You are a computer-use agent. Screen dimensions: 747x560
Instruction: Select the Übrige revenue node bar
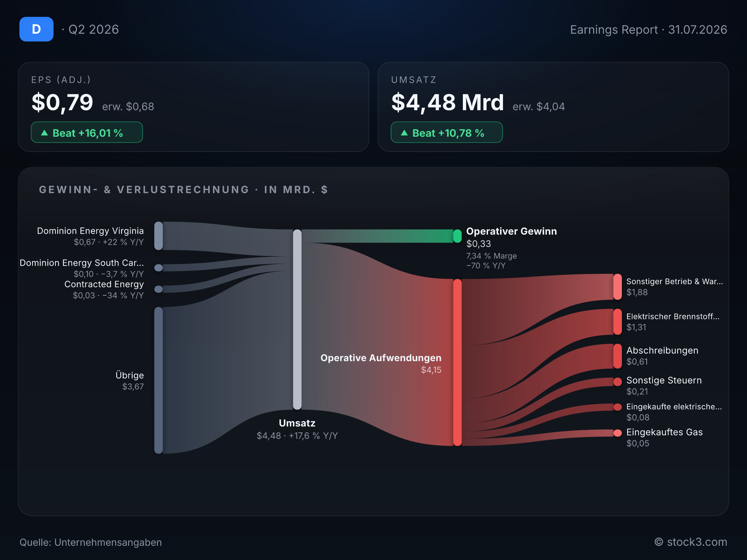click(x=159, y=380)
